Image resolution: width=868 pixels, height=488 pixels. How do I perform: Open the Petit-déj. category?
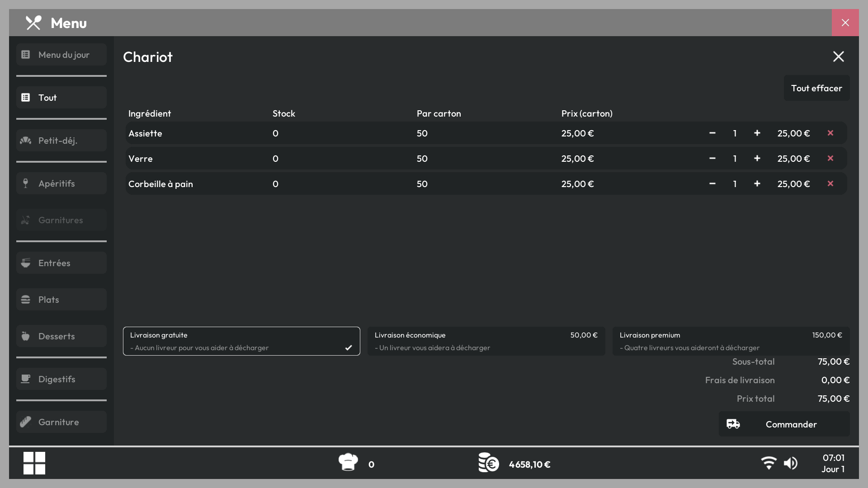(61, 141)
